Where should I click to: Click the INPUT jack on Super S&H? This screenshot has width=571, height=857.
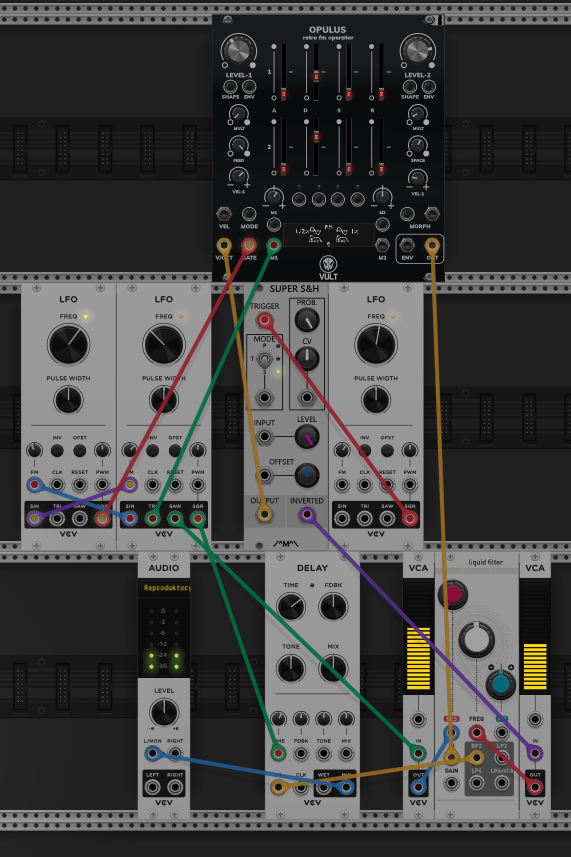pos(264,437)
